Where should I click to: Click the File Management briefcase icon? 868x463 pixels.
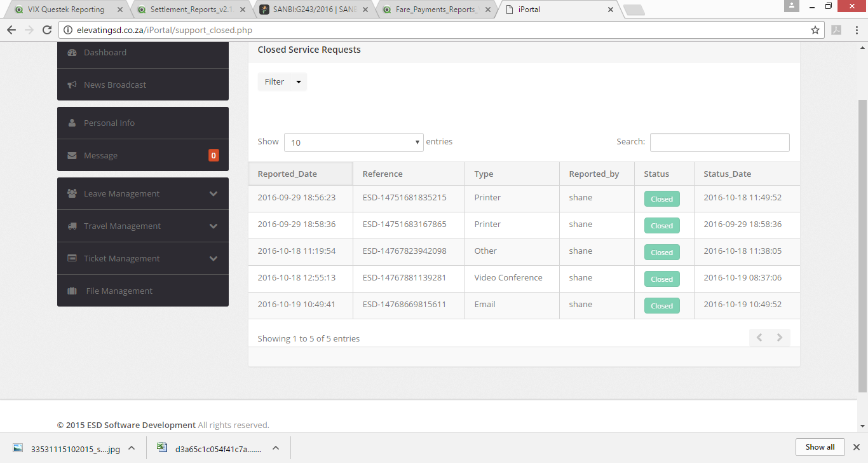[72, 291]
